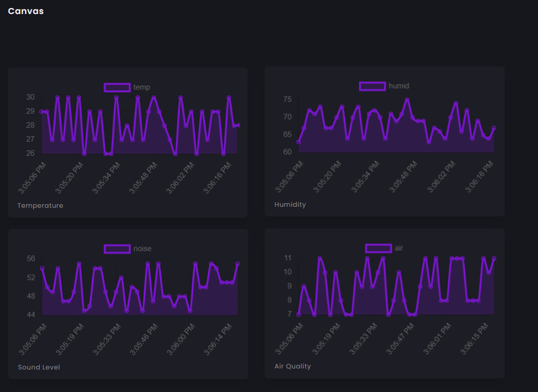This screenshot has height=392, width=538.
Task: Click the Temperature title label
Action: point(40,205)
